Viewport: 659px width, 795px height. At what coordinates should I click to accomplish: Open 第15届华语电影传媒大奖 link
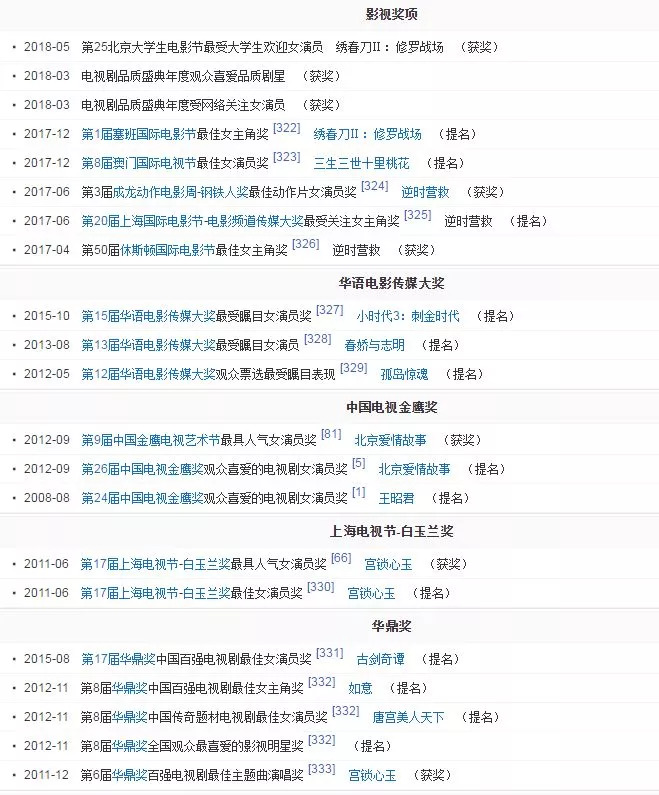[148, 316]
